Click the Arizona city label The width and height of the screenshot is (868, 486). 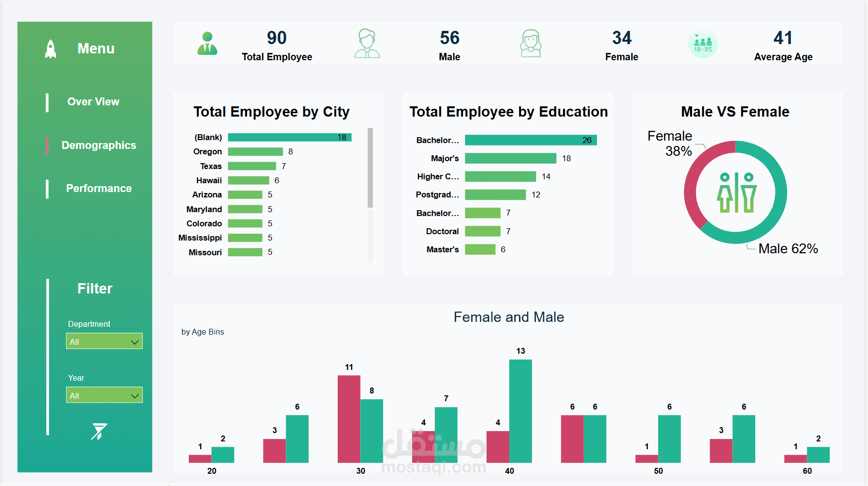[x=207, y=195]
